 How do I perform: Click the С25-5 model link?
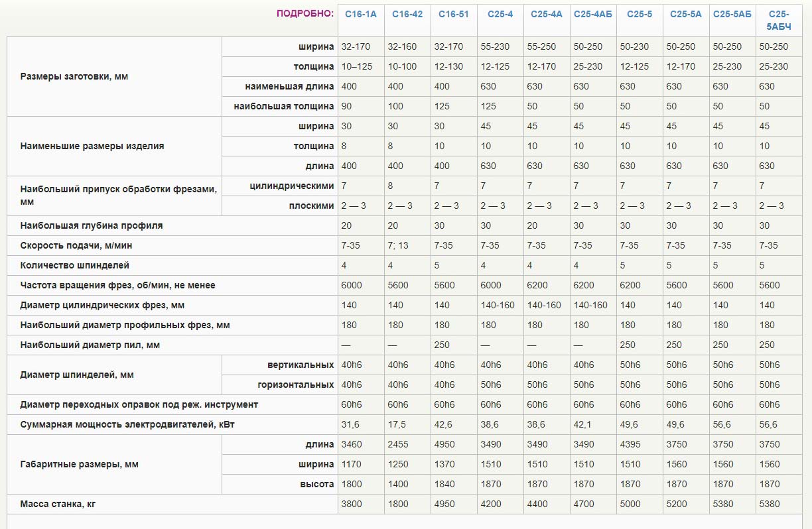[640, 14]
